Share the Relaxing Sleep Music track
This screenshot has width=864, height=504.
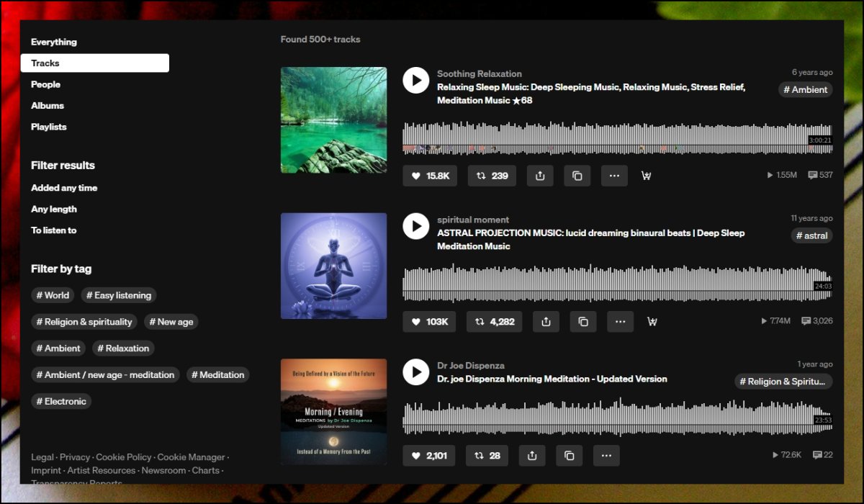540,176
